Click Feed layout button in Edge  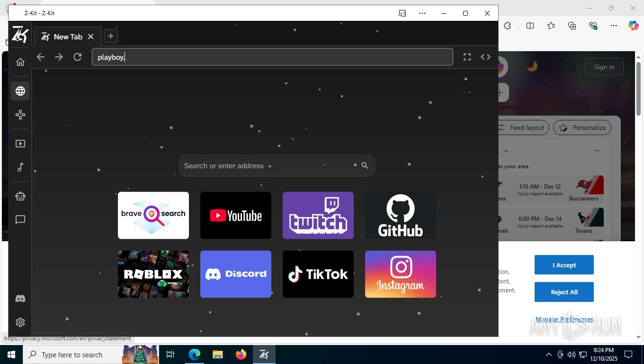(524, 127)
